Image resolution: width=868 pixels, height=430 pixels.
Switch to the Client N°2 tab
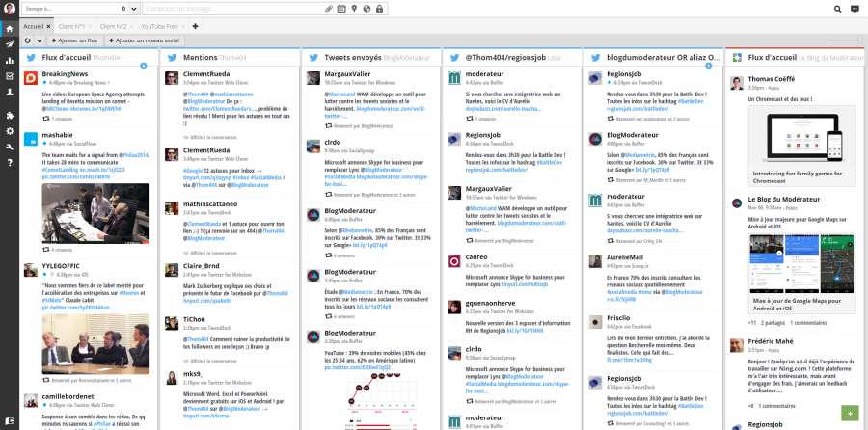click(114, 26)
